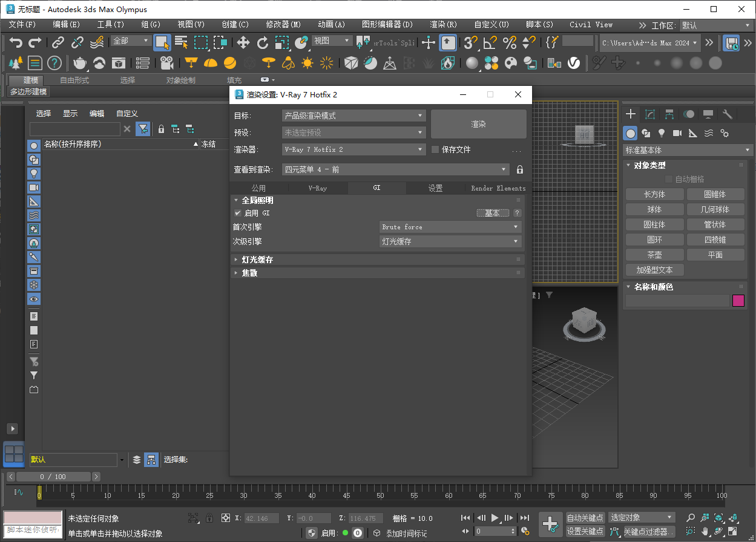Open the Modify panel tab icon
Viewport: 756px width, 542px height.
[x=650, y=114]
